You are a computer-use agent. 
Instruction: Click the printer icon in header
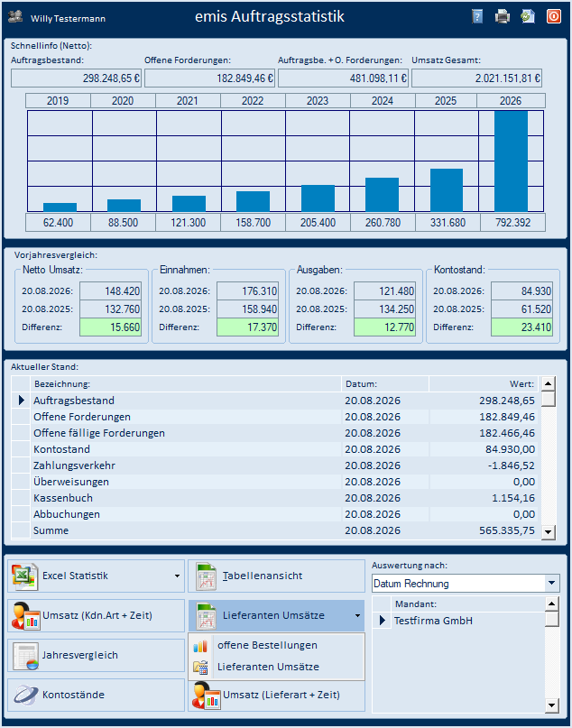(503, 17)
